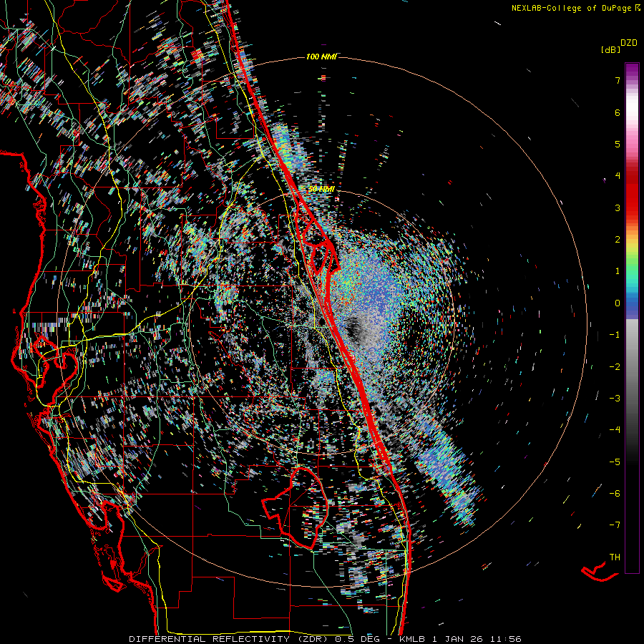Click the 0 dB scale tick label
This screenshot has width=644, height=644.
click(618, 303)
